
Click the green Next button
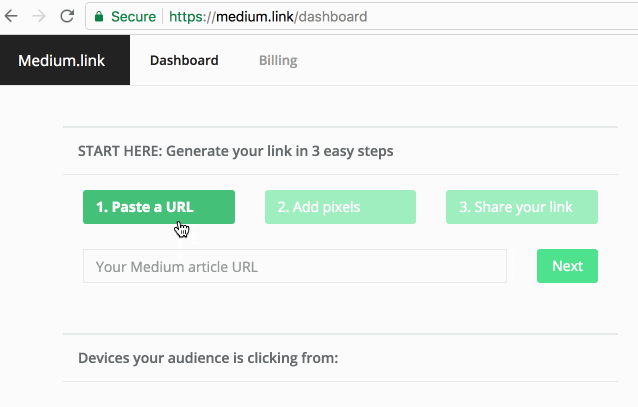(x=567, y=266)
